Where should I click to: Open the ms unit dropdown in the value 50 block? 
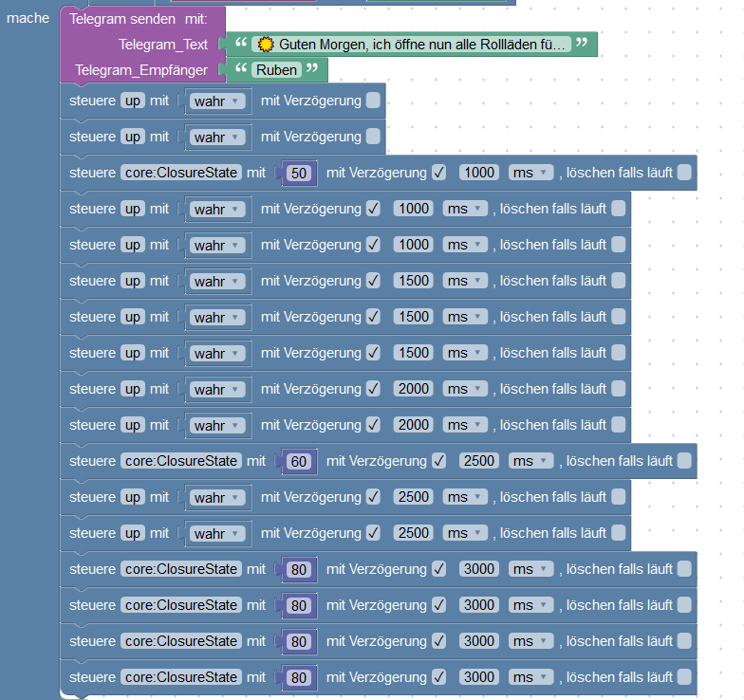pos(531,173)
